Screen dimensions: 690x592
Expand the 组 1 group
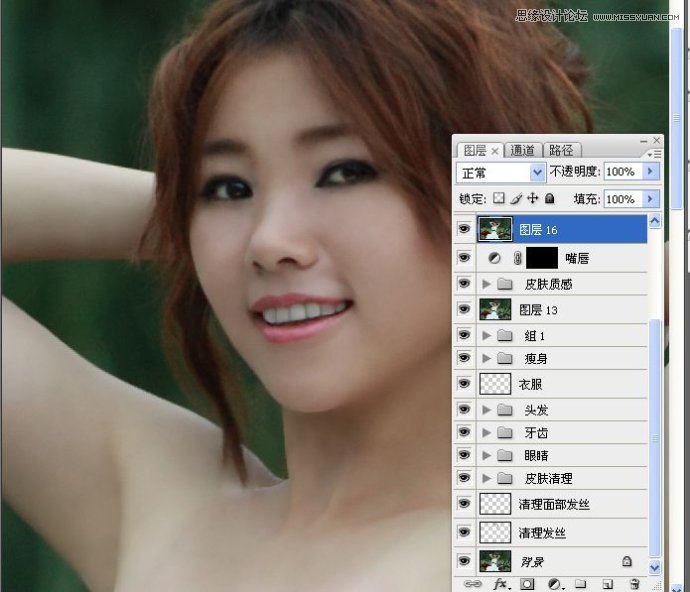[486, 335]
